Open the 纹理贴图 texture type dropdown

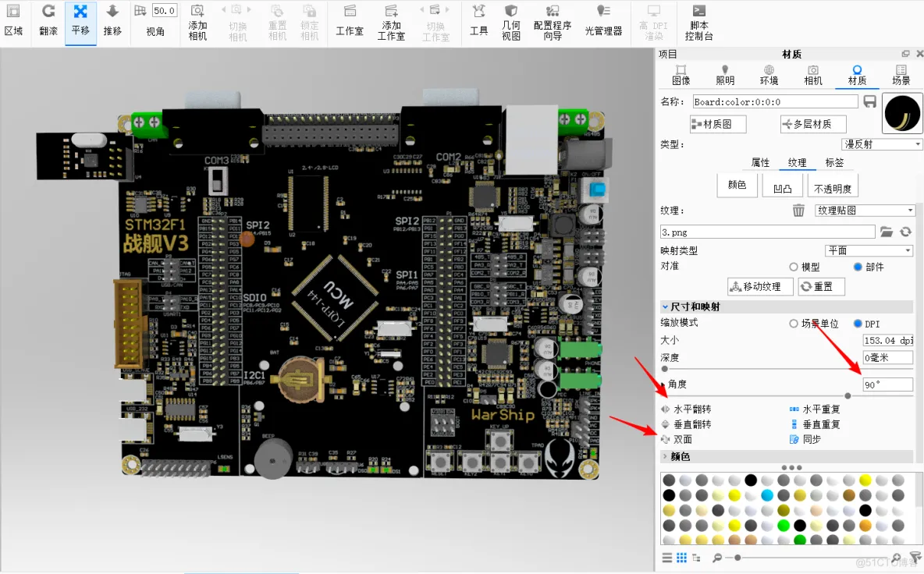coord(865,210)
